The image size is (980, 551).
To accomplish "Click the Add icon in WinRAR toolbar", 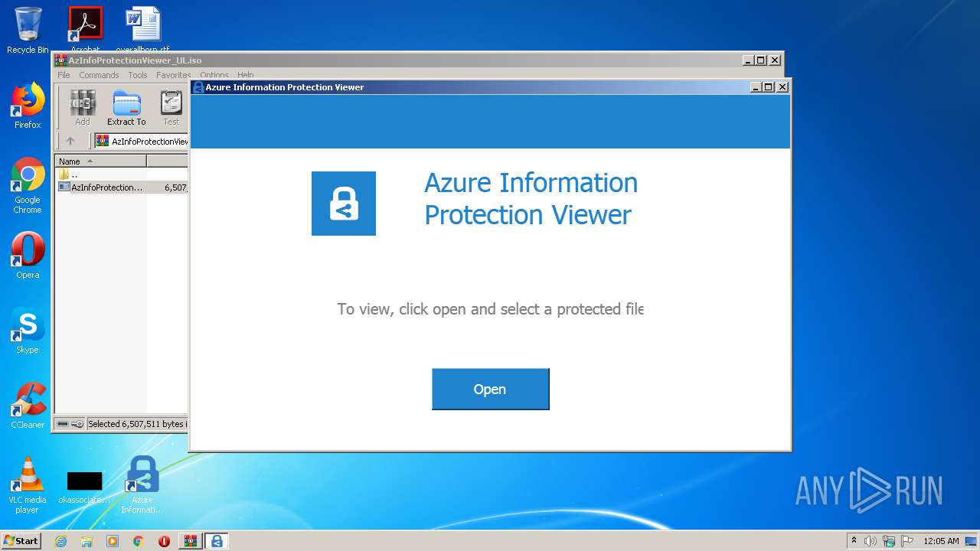I will [x=83, y=108].
